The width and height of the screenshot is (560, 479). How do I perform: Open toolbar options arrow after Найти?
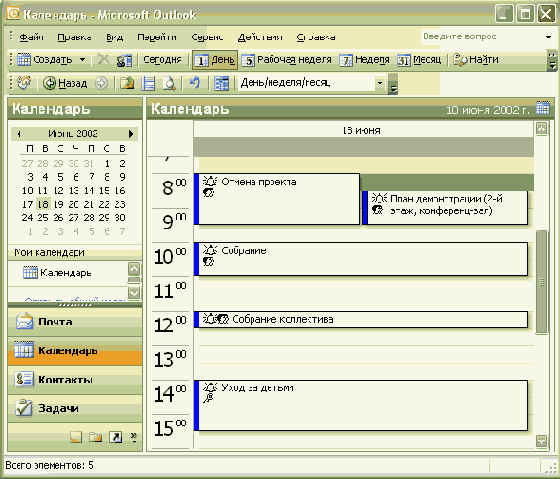point(552,61)
